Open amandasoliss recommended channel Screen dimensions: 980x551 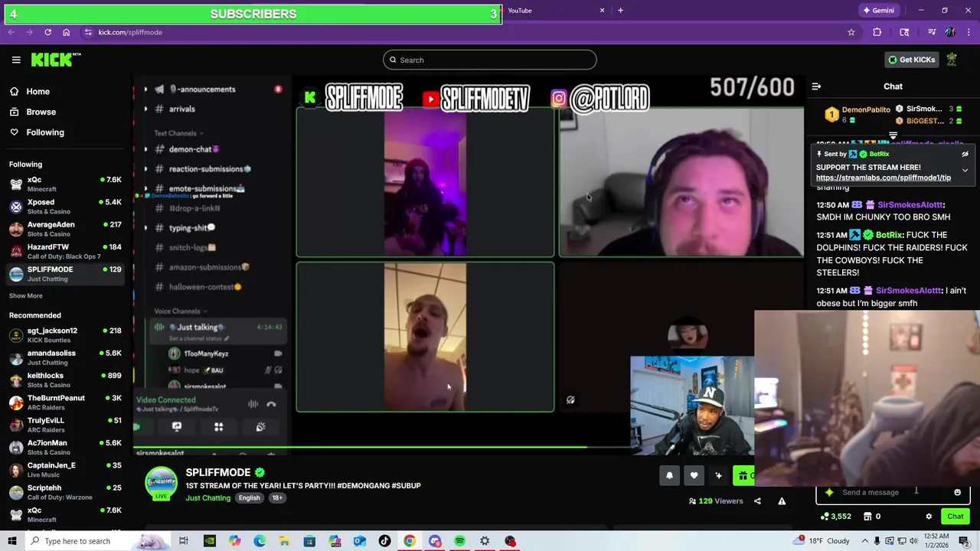[x=65, y=357]
